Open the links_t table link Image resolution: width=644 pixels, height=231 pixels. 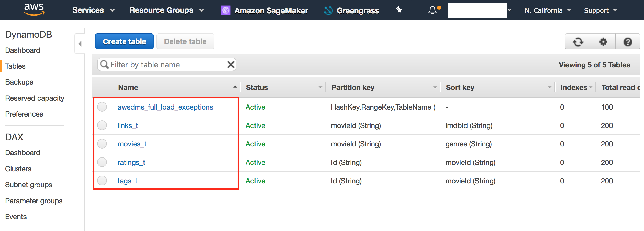coord(128,125)
